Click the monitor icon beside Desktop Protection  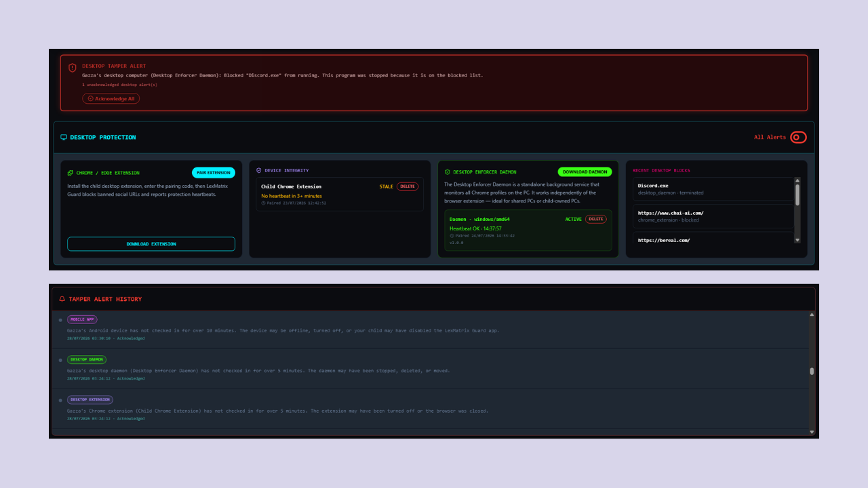click(x=64, y=137)
